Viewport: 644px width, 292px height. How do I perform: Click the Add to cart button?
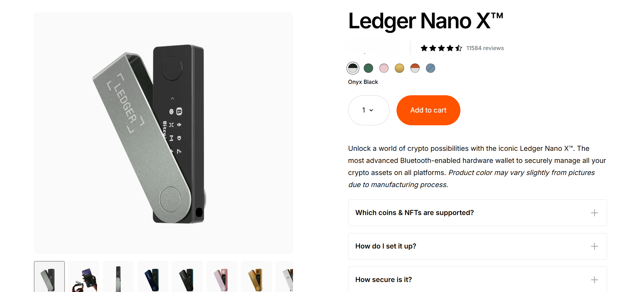click(428, 110)
